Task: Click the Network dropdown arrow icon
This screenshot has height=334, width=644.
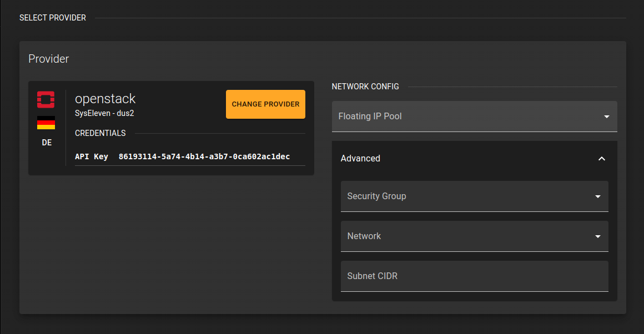Action: tap(597, 236)
